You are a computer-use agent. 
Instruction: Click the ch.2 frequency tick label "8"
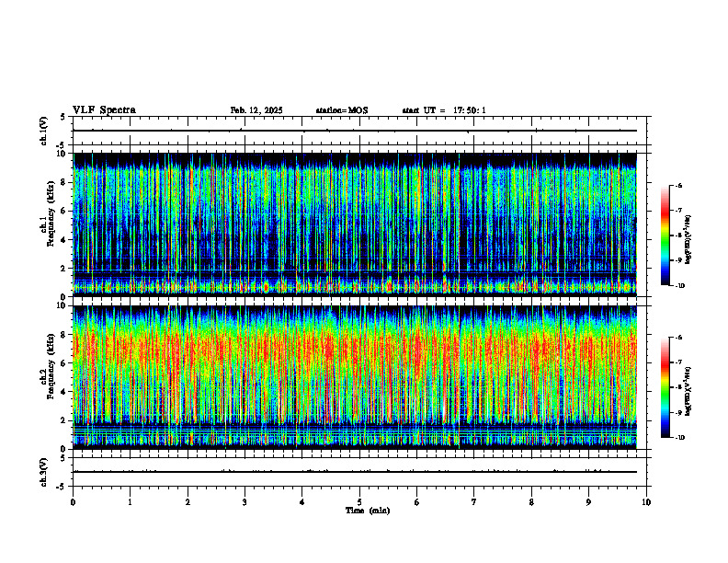click(x=64, y=335)
